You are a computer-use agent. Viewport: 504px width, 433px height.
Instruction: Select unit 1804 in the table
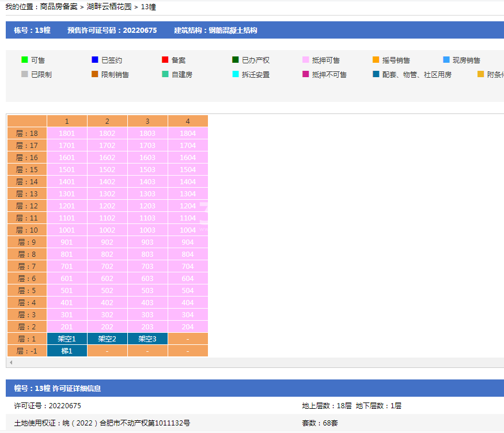(x=188, y=134)
